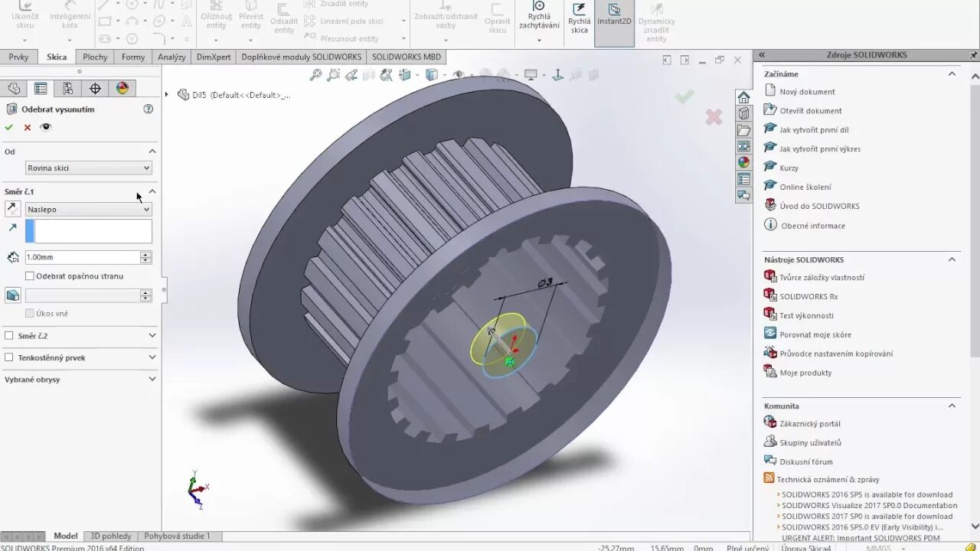This screenshot has width=980, height=551.
Task: Open the DimXpertManager crosshair tab
Action: (x=95, y=88)
